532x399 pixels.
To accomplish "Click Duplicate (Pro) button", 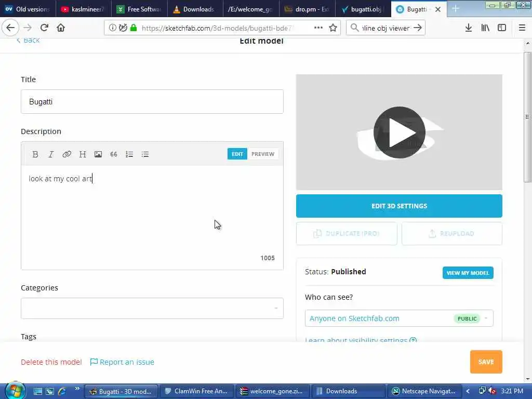I will [347, 233].
